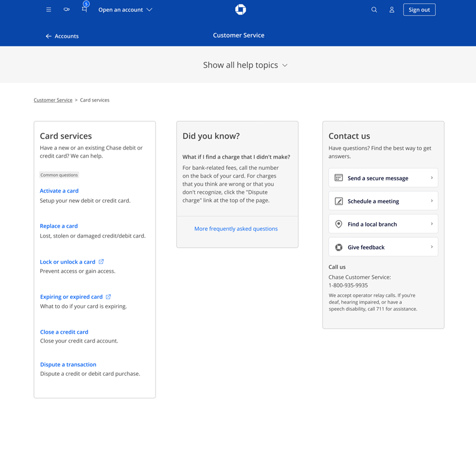Screen dimensions: 476x458
Task: Open Find a local branch
Action: pos(383,224)
